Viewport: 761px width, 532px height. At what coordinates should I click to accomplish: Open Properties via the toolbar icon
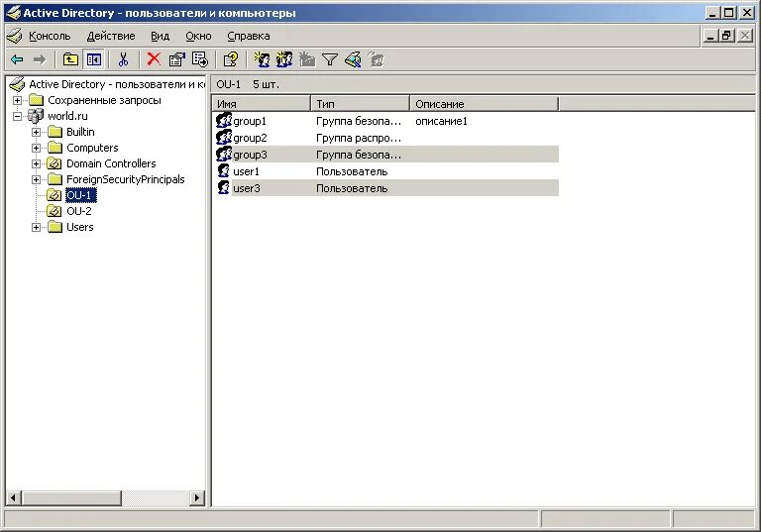tap(176, 59)
